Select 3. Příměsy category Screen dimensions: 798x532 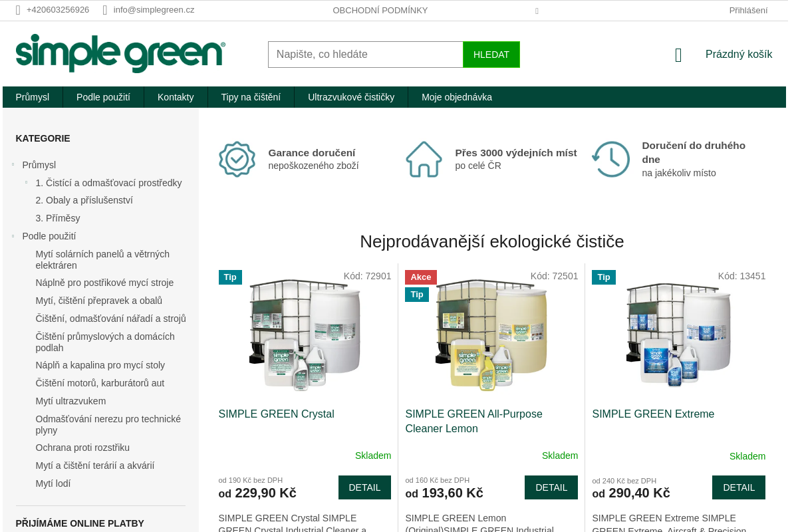point(58,218)
